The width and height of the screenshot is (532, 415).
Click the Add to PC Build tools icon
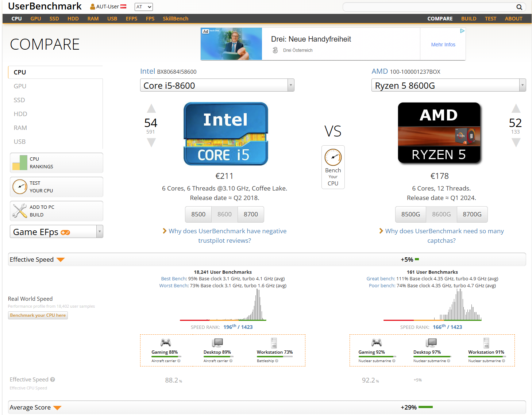(20, 211)
